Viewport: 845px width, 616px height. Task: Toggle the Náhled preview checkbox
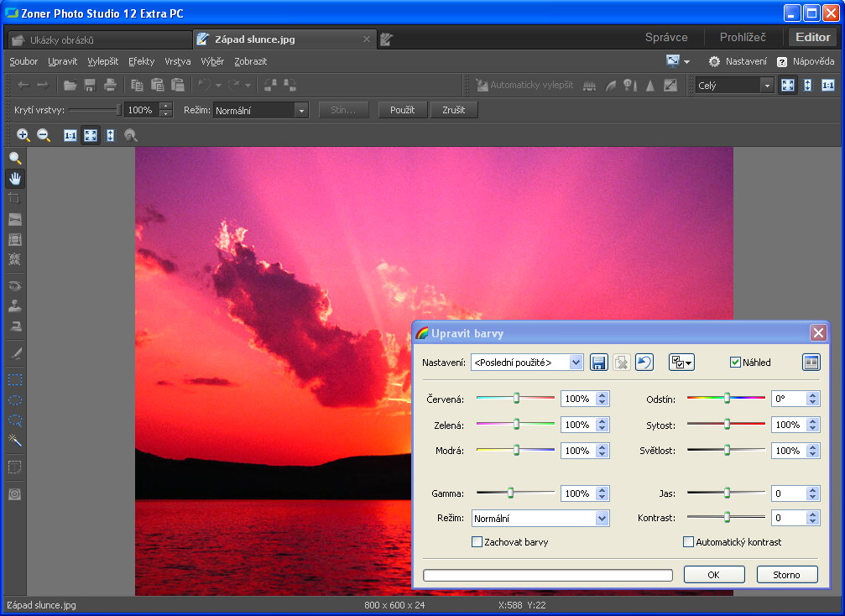[736, 363]
